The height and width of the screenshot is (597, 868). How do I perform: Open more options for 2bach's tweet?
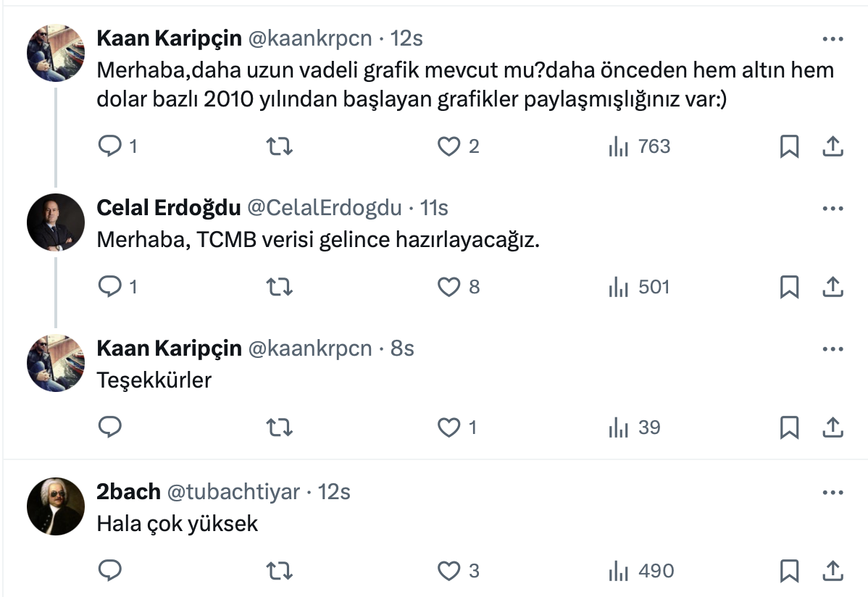point(833,493)
